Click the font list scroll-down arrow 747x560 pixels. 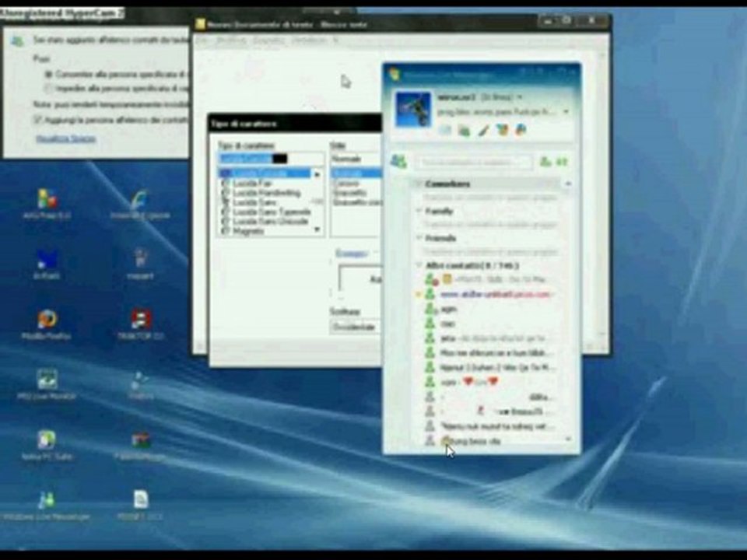coord(317,230)
